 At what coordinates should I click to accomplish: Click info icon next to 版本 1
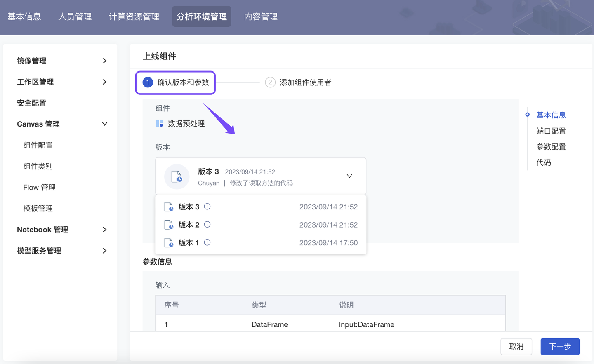pyautogui.click(x=207, y=242)
